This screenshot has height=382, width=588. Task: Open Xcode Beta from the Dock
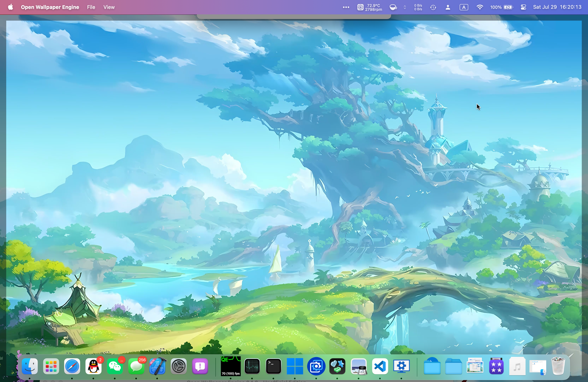[x=157, y=366]
